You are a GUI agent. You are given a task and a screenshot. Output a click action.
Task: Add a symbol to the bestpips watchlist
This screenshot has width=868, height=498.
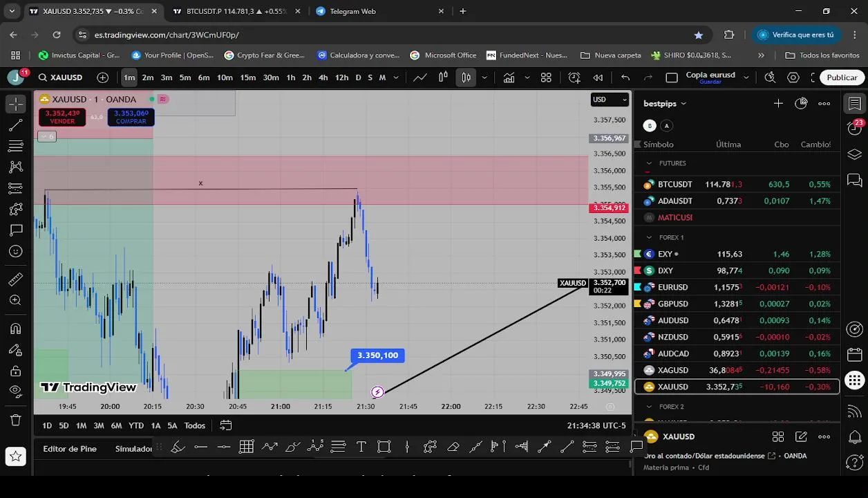click(778, 103)
